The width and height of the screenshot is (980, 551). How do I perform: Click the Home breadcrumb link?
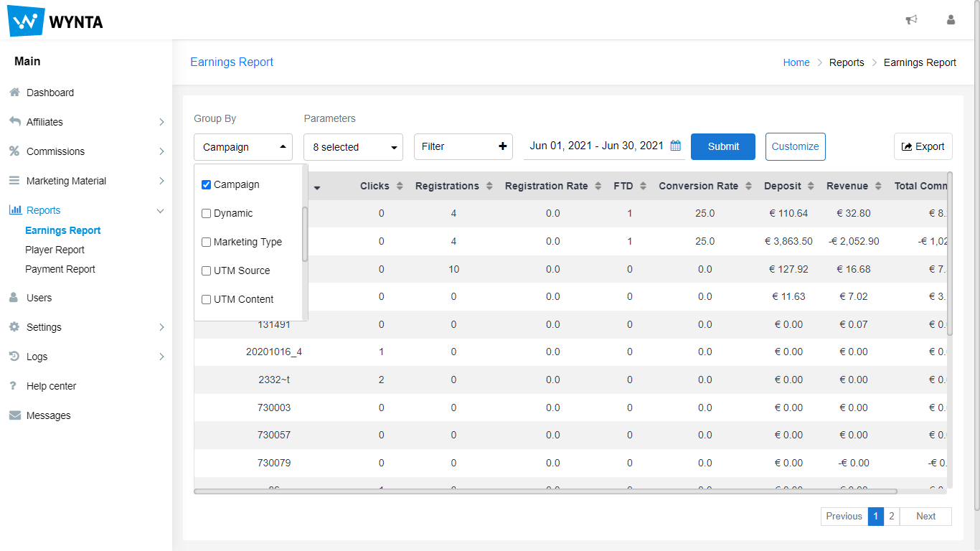[796, 62]
